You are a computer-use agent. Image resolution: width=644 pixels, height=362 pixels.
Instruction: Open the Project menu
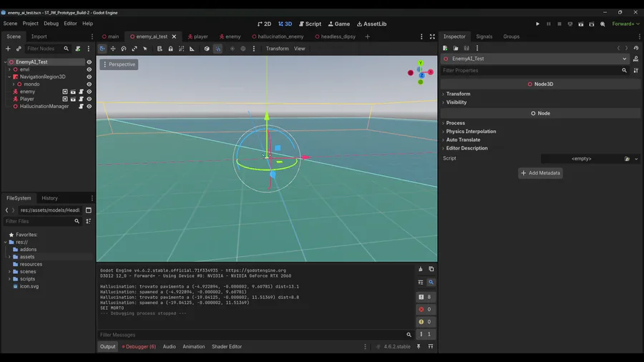pyautogui.click(x=30, y=24)
